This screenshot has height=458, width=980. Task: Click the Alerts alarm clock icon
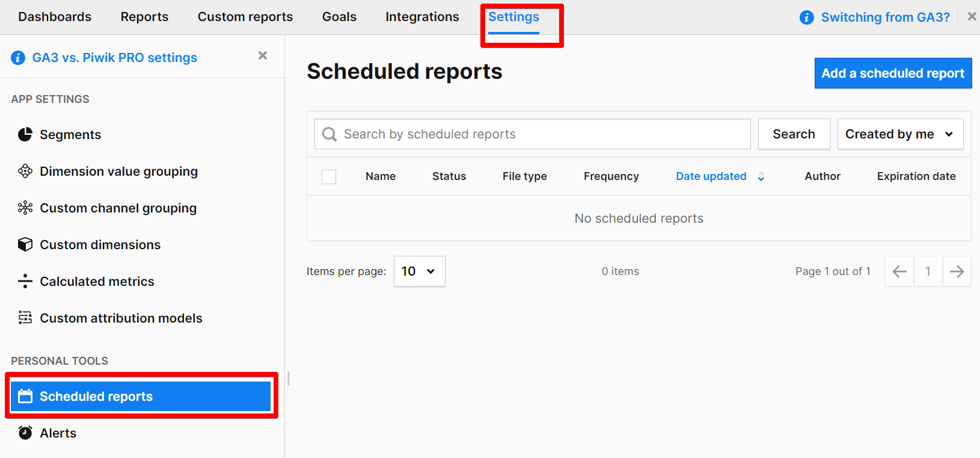[25, 433]
